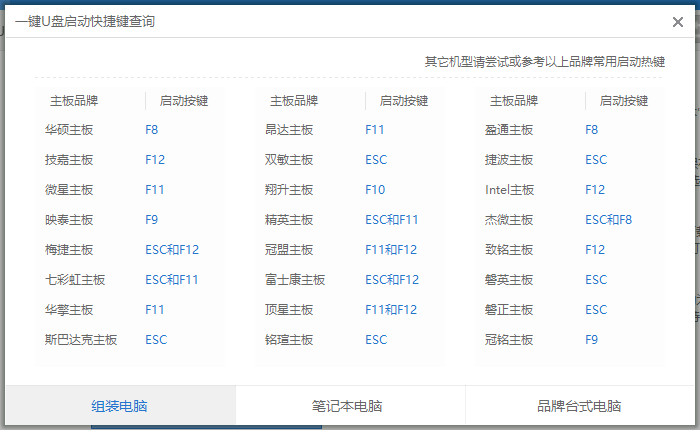Click the 富士康主板 brand entry
700x430 pixels.
pyautogui.click(x=295, y=280)
